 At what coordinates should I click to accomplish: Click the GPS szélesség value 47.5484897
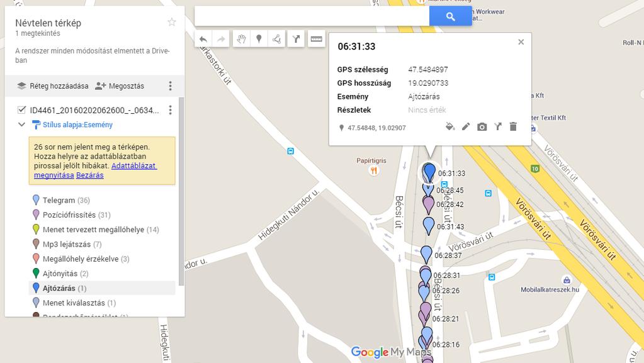click(x=428, y=69)
